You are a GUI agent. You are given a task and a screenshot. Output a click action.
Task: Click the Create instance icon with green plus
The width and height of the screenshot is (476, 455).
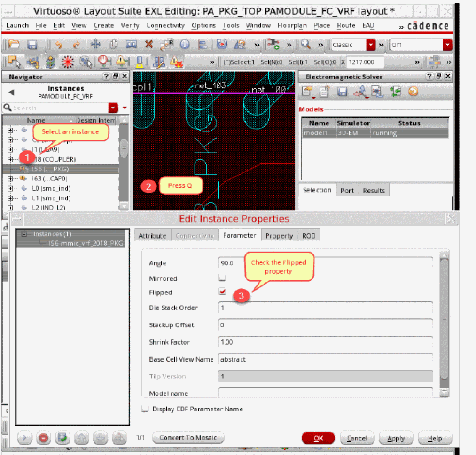(x=273, y=44)
